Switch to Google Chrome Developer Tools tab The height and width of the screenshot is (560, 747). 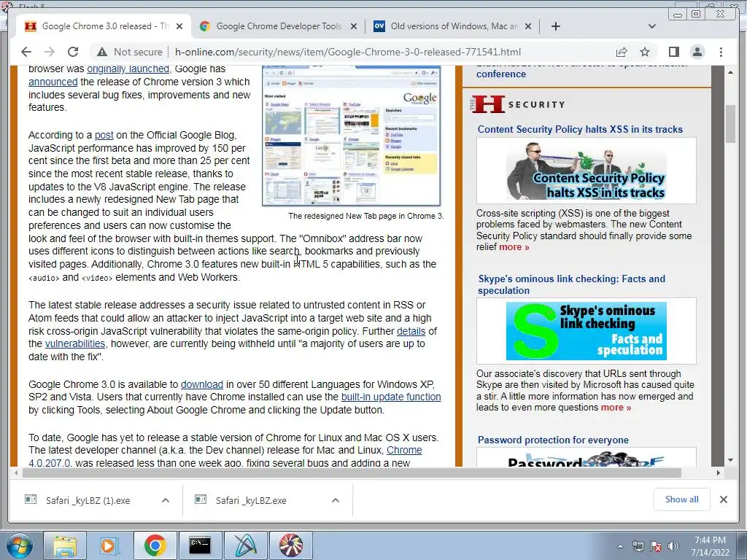click(x=279, y=26)
